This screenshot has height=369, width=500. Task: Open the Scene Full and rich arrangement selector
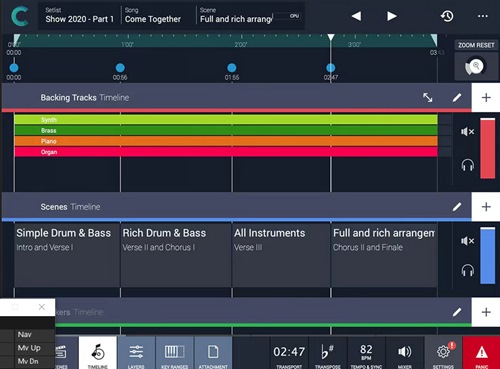[x=236, y=16]
